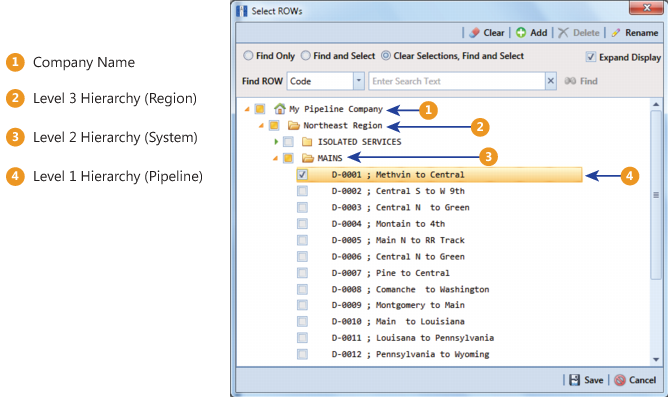Check the D-0010 Main to Louisiana box
The height and width of the screenshot is (398, 669).
303,321
